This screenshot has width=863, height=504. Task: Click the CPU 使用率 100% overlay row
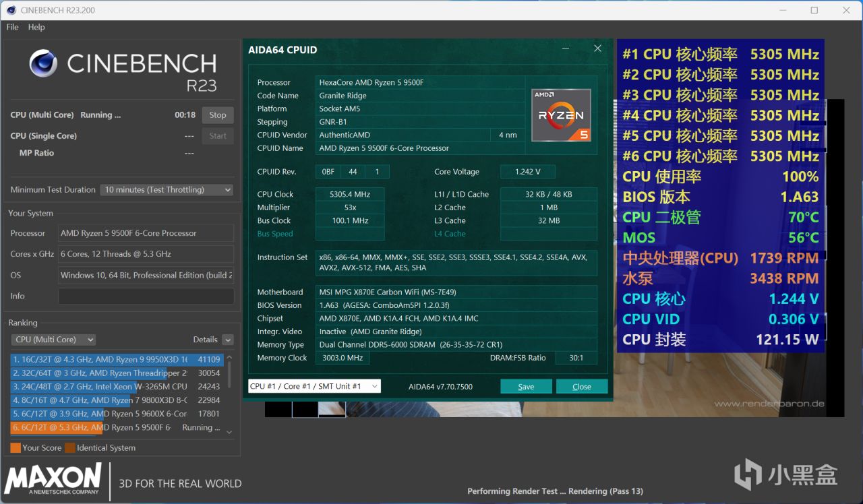721,177
